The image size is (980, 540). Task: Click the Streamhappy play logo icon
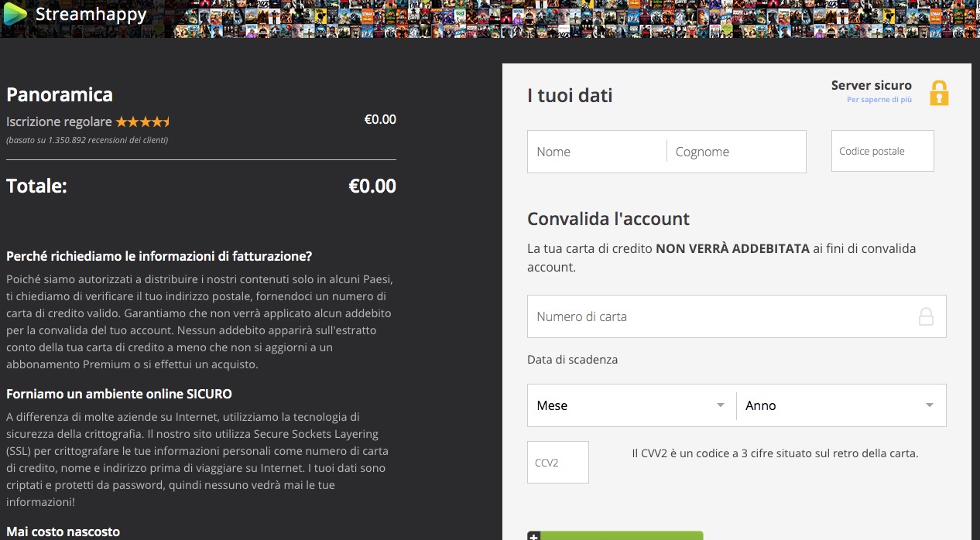click(x=15, y=14)
